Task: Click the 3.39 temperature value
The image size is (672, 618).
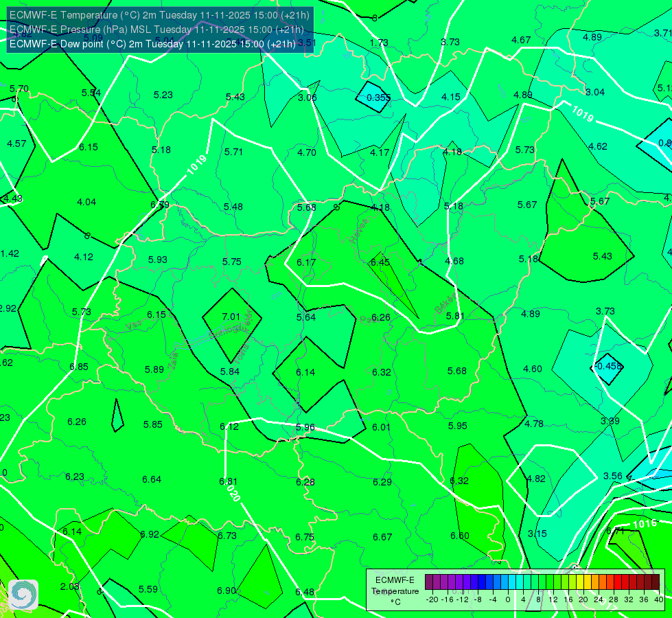Action: click(x=610, y=421)
